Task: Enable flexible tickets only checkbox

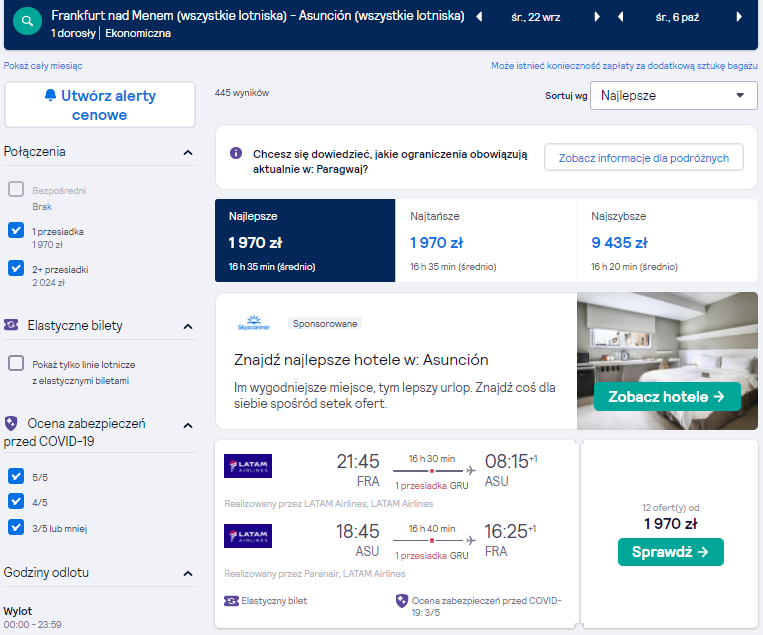Action: [x=16, y=363]
